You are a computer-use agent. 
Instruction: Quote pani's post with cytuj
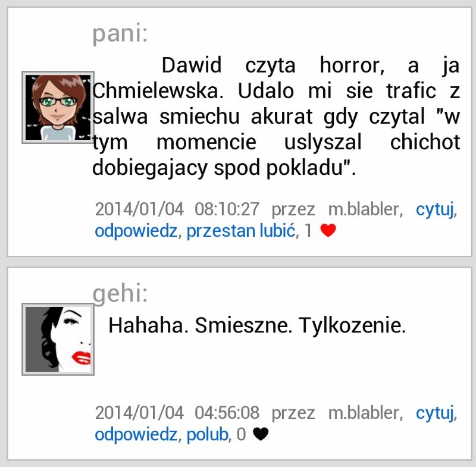point(436,209)
